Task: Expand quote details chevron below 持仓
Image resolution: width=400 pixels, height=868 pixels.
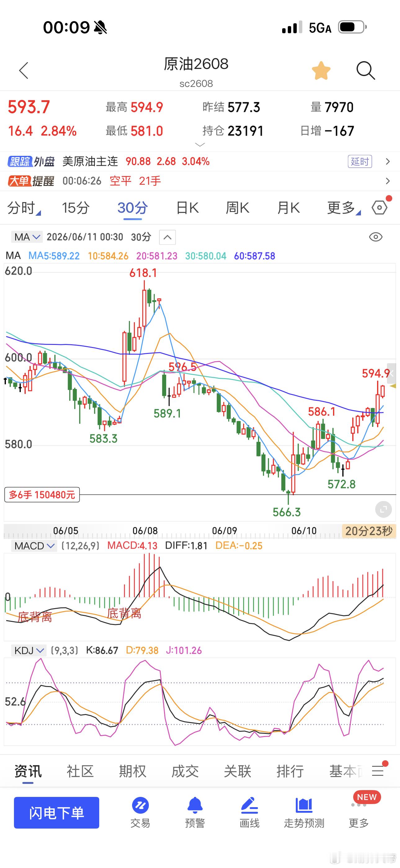Action: tap(200, 145)
